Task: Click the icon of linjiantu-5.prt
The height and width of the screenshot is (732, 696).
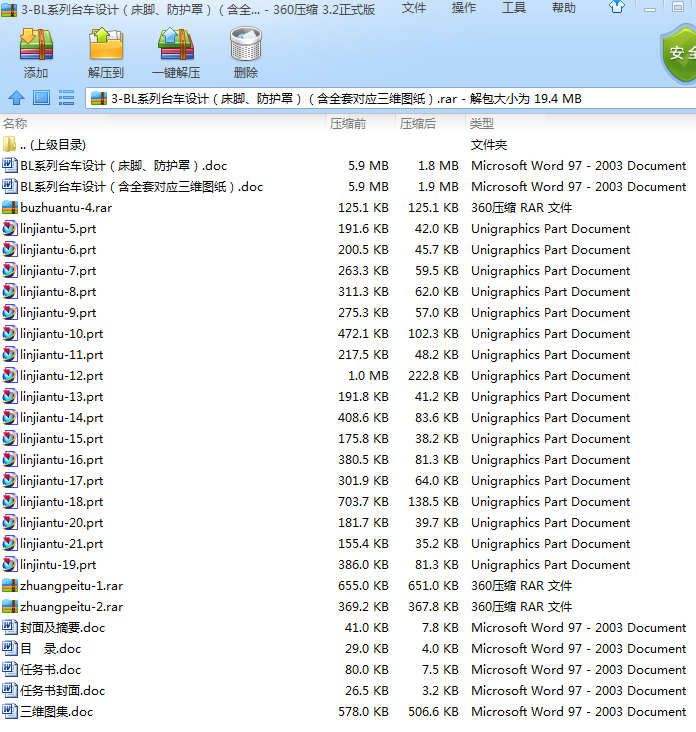Action: pos(10,229)
